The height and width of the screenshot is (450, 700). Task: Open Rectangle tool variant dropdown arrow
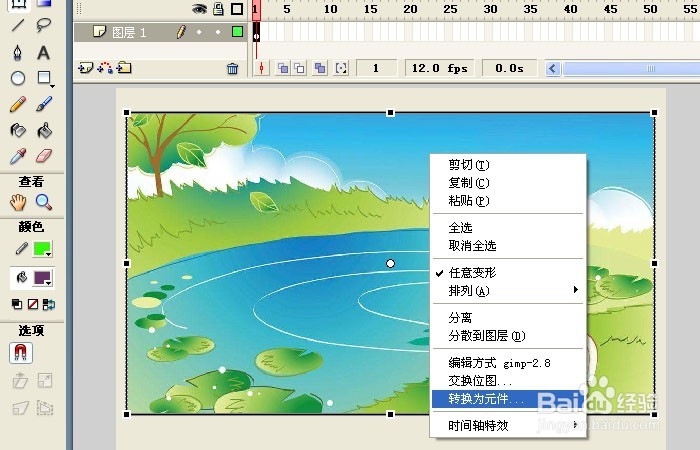coord(52,86)
